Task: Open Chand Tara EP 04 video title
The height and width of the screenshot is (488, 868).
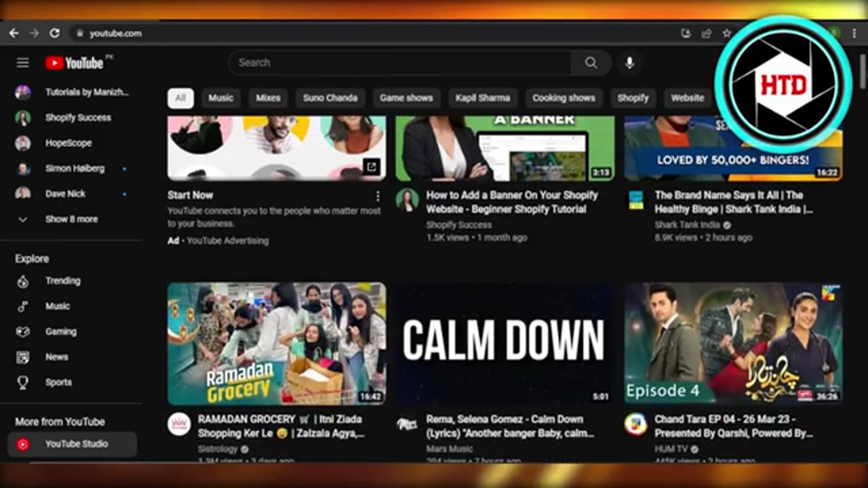Action: click(734, 426)
